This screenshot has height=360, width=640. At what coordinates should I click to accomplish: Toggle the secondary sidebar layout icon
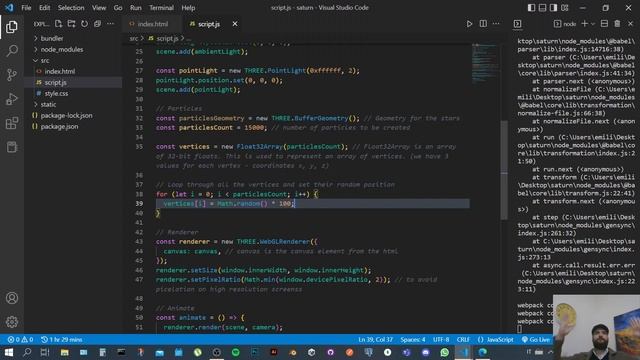pyautogui.click(x=553, y=8)
